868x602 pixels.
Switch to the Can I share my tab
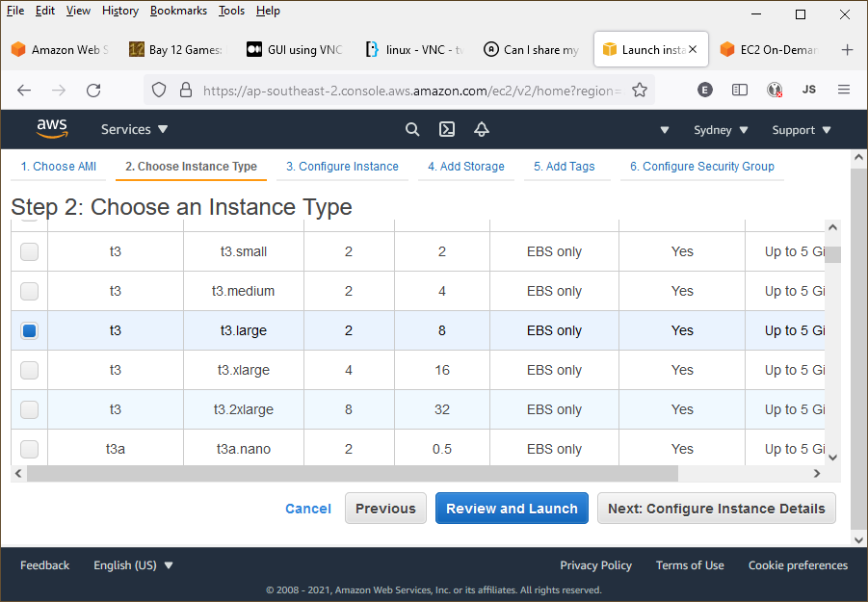click(532, 50)
